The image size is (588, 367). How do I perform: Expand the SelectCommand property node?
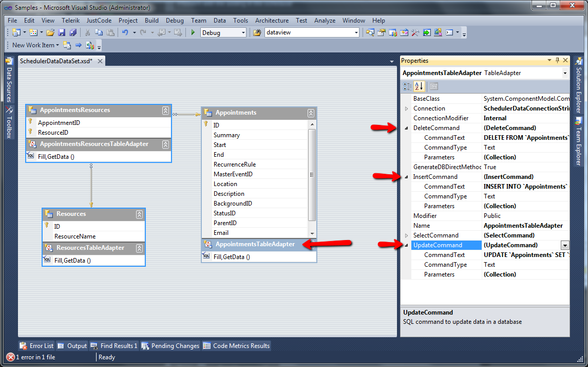407,235
